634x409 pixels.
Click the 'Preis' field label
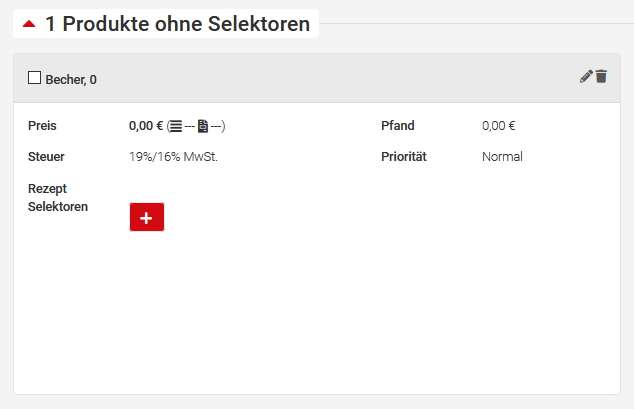[42, 126]
